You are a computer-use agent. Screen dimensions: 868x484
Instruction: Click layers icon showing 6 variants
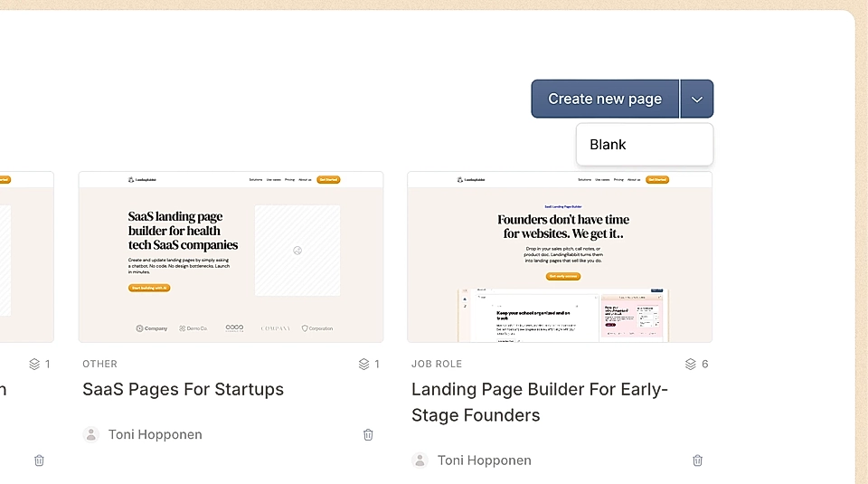(691, 364)
